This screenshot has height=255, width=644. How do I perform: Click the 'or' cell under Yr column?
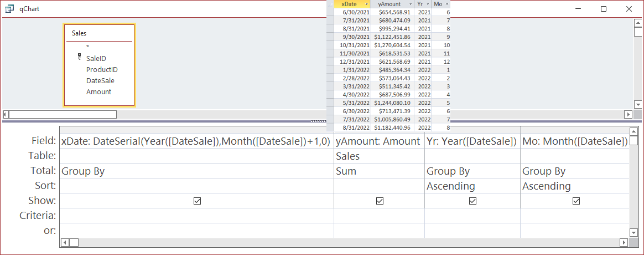[x=472, y=230]
